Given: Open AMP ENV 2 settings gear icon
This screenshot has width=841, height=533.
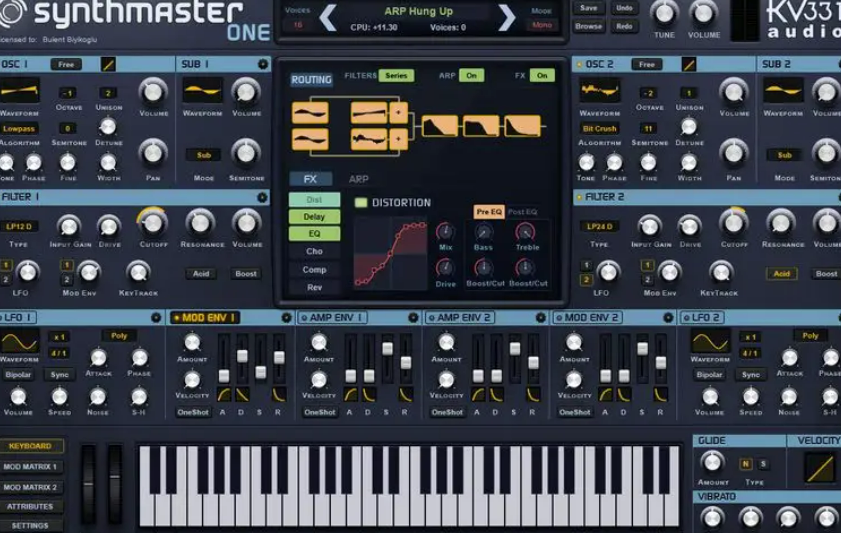Looking at the screenshot, I should click(541, 317).
